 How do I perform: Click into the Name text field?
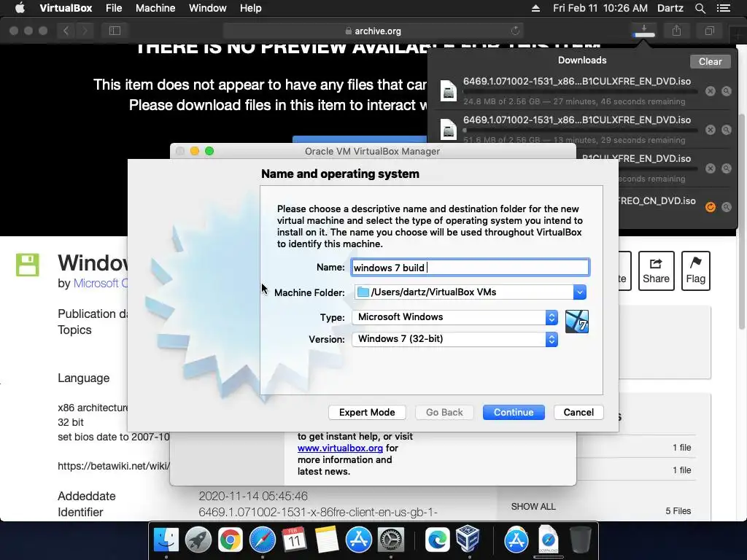(x=471, y=268)
